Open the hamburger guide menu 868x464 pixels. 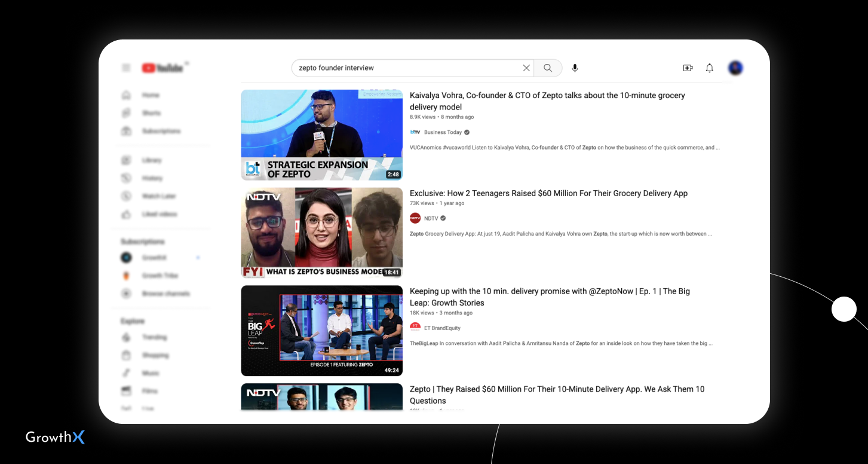pyautogui.click(x=126, y=68)
